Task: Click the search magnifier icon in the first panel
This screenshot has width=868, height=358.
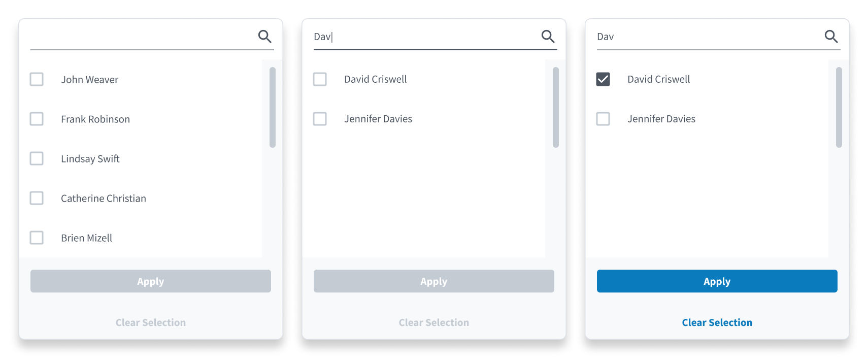Action: point(264,37)
